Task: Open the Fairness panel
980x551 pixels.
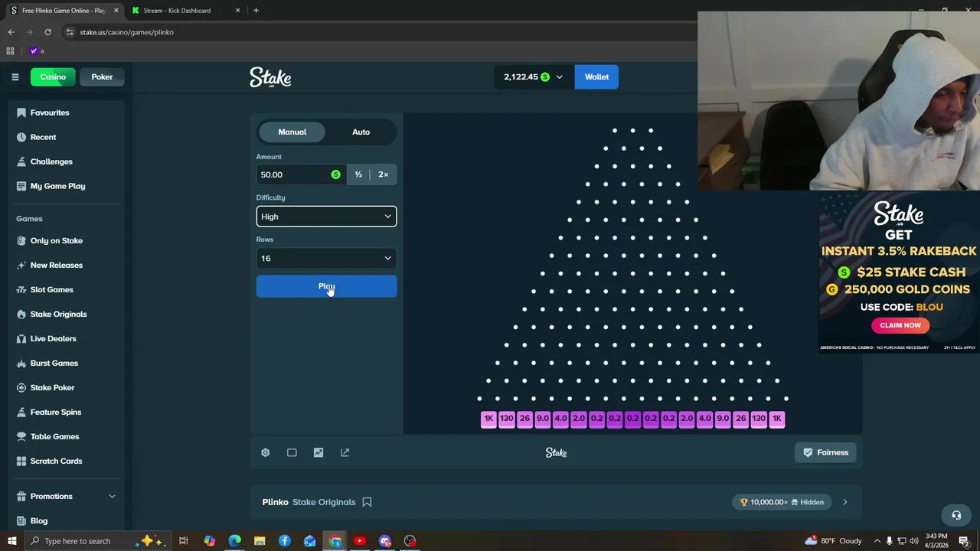Action: pyautogui.click(x=825, y=452)
